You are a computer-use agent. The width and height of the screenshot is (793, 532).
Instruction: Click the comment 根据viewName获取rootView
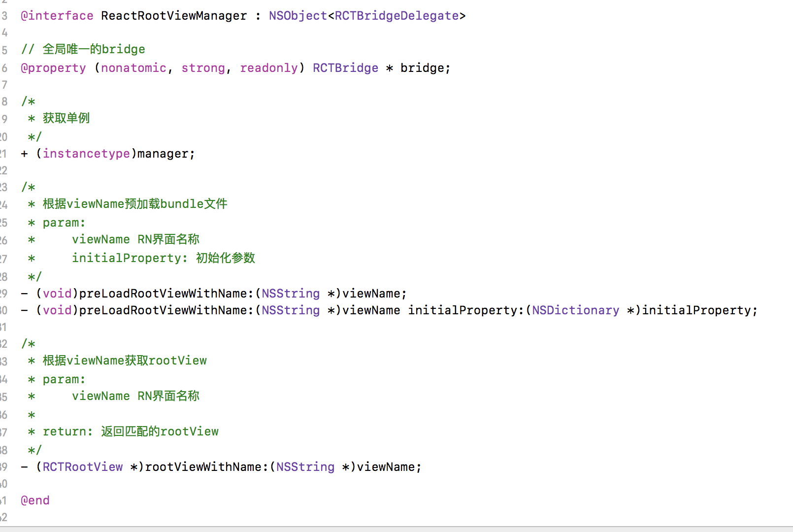click(x=125, y=361)
